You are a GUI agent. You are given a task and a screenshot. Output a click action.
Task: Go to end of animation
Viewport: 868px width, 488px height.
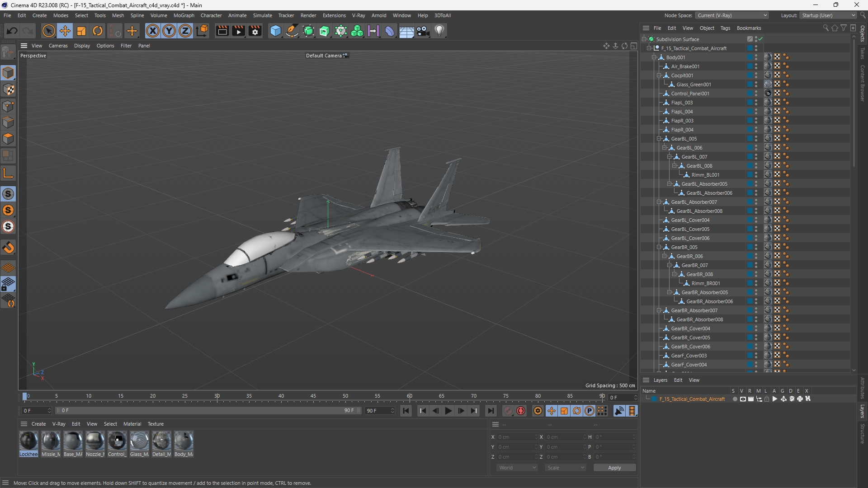(491, 411)
